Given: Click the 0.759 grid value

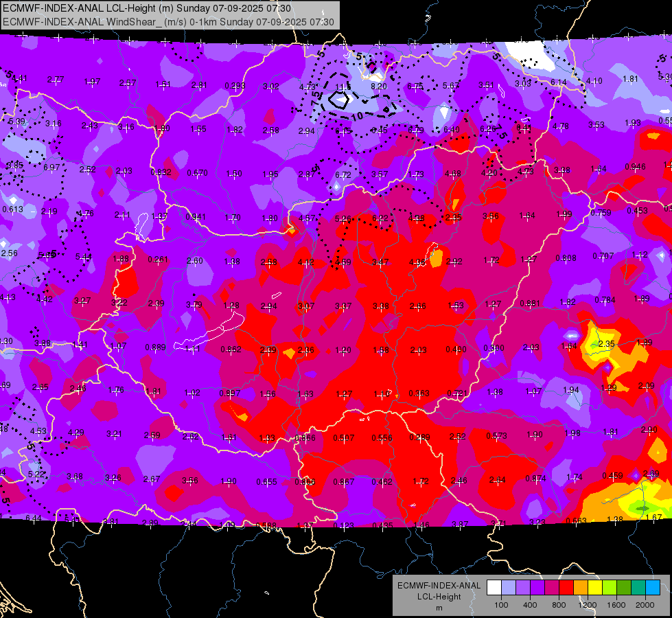Looking at the screenshot, I should click(601, 213).
